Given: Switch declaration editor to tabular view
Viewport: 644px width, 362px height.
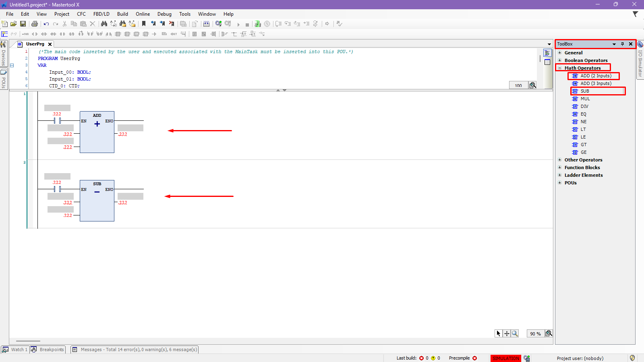Looking at the screenshot, I should pyautogui.click(x=547, y=62).
